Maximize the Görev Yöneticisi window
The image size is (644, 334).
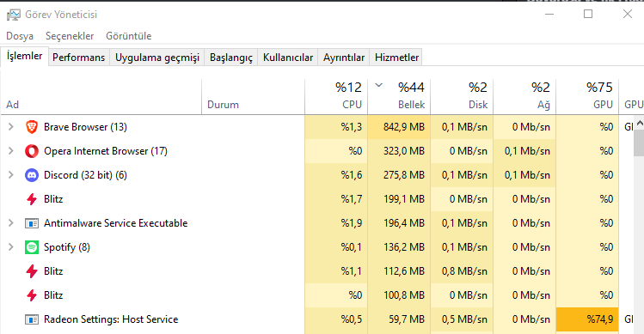(x=588, y=14)
